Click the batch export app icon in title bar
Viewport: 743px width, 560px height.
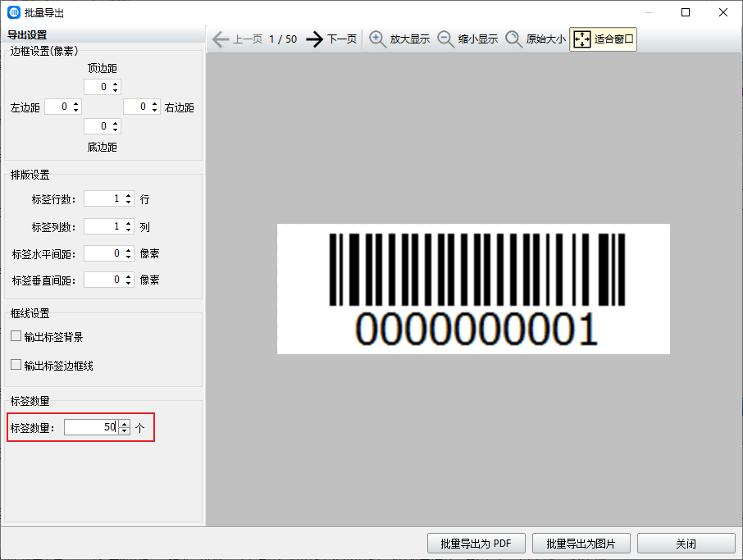pos(14,12)
